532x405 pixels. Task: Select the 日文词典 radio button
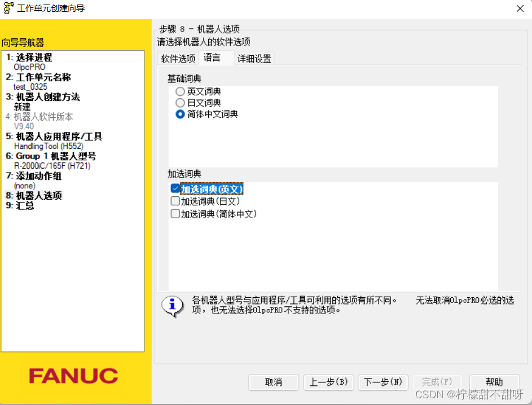coord(180,103)
